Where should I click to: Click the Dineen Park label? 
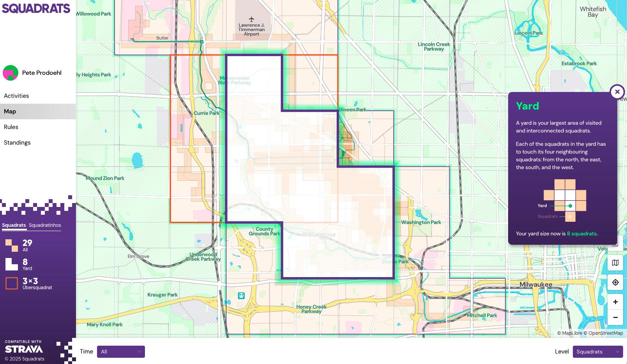353,110
